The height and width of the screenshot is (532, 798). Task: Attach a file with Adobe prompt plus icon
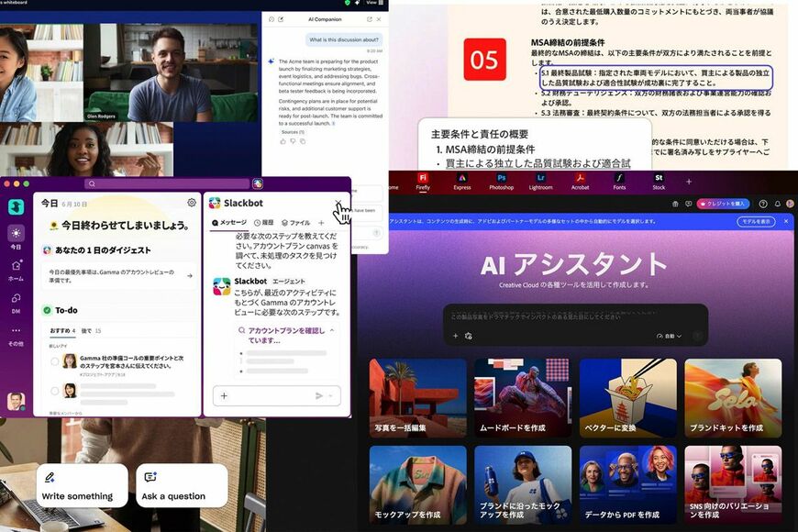(456, 336)
